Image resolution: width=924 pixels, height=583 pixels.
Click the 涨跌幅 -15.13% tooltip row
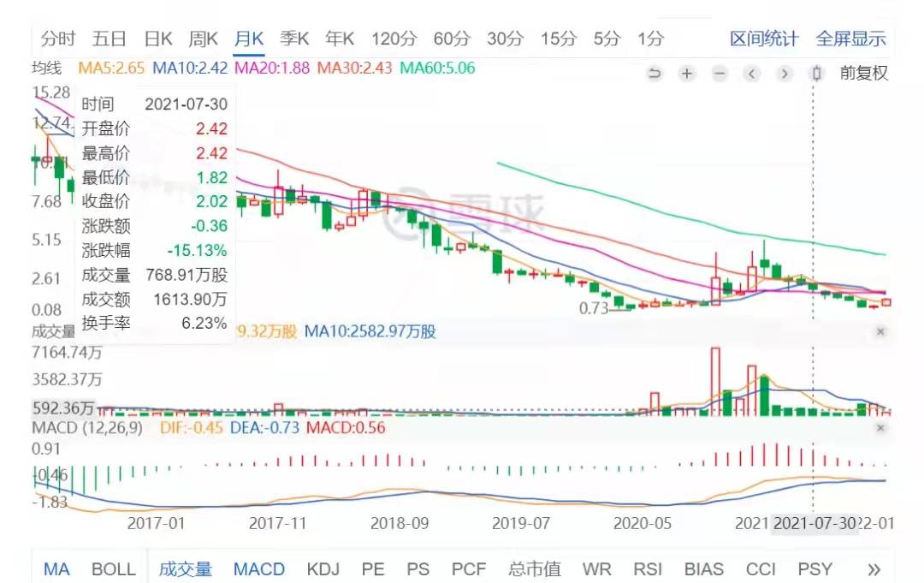click(x=154, y=251)
